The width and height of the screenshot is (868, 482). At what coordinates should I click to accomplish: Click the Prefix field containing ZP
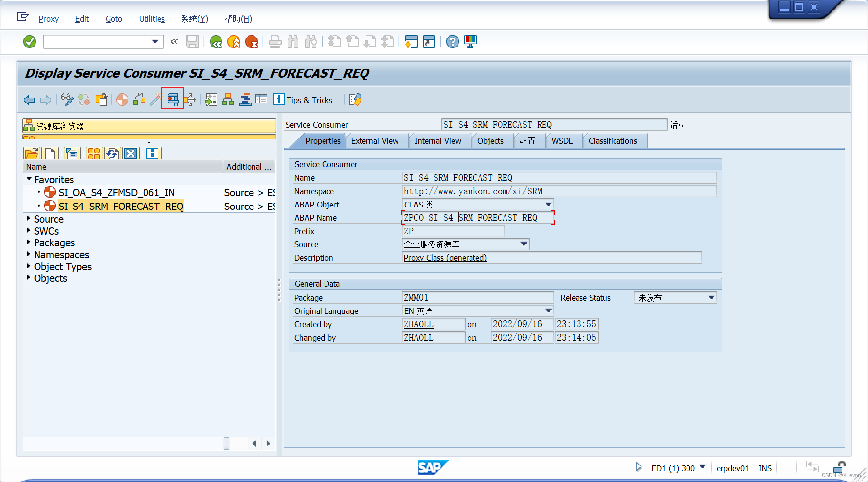(453, 231)
